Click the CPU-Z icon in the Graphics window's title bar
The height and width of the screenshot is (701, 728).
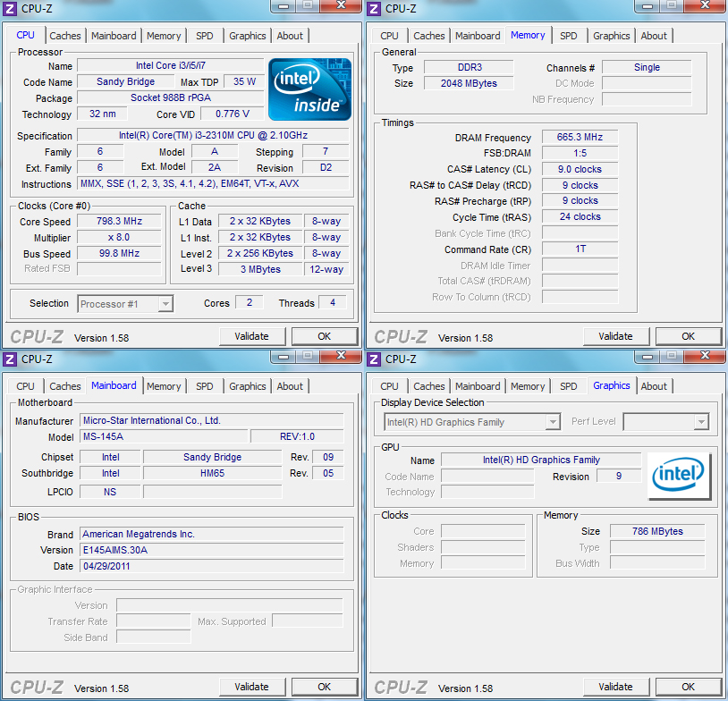[x=374, y=359]
